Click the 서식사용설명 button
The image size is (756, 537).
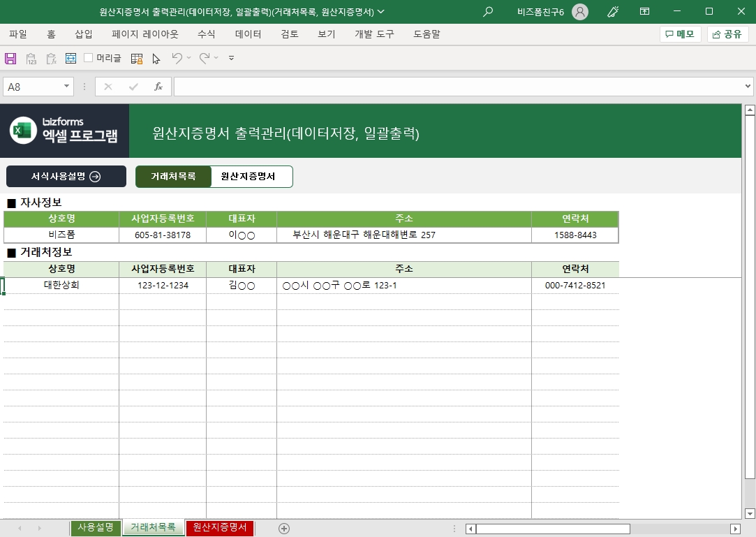66,177
